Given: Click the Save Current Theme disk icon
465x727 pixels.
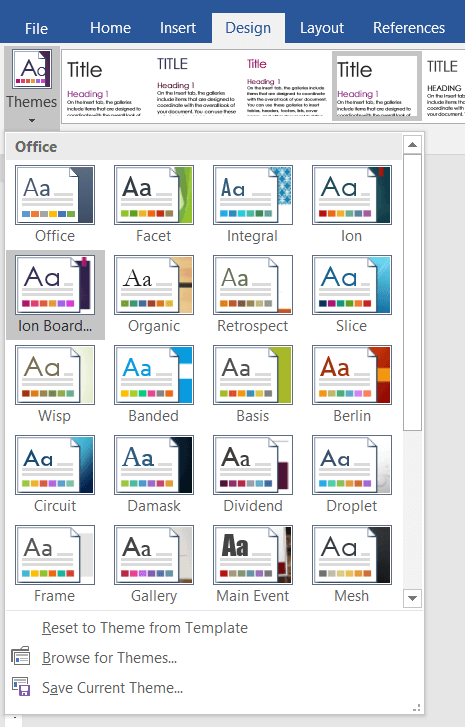Looking at the screenshot, I should coord(21,686).
